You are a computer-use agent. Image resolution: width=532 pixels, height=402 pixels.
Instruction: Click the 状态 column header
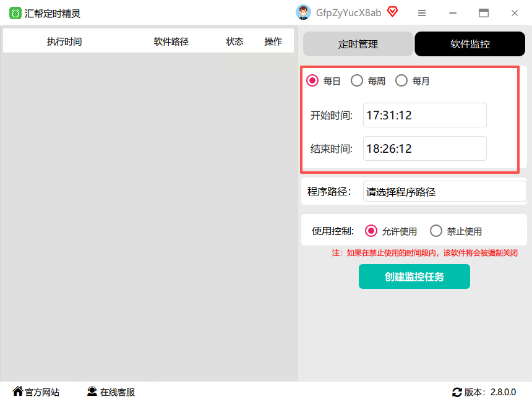point(235,41)
